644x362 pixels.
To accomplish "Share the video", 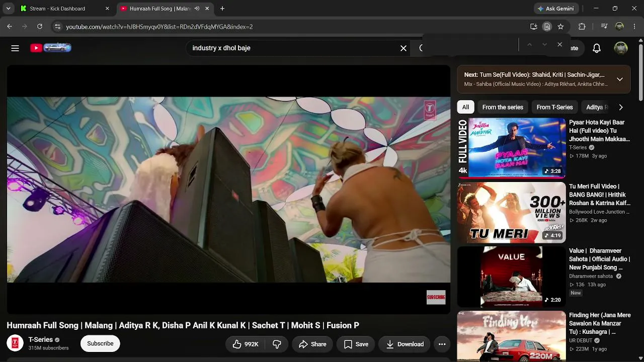I will tap(312, 344).
